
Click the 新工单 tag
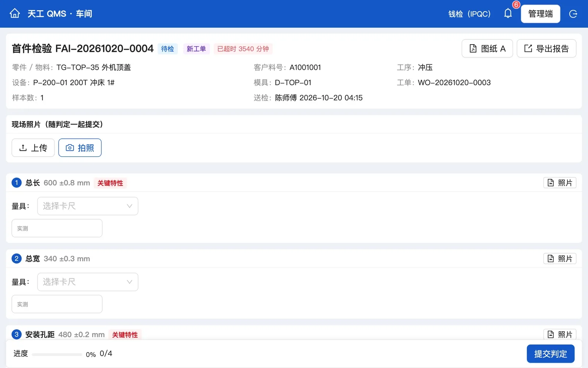click(196, 49)
